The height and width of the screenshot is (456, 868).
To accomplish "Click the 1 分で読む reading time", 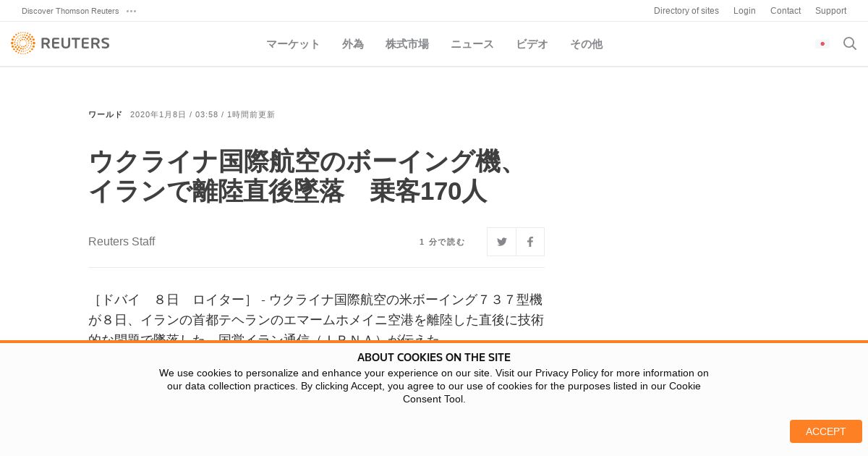I will (x=442, y=242).
